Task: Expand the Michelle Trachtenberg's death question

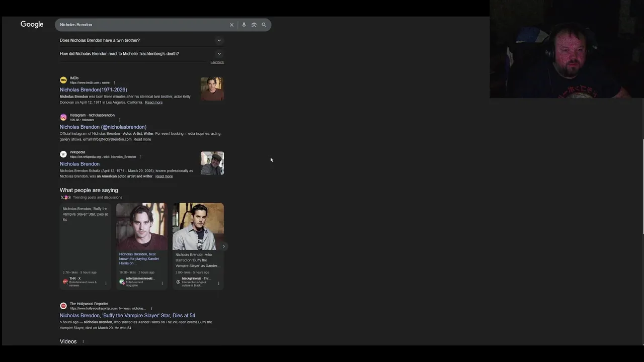Action: tap(142, 54)
